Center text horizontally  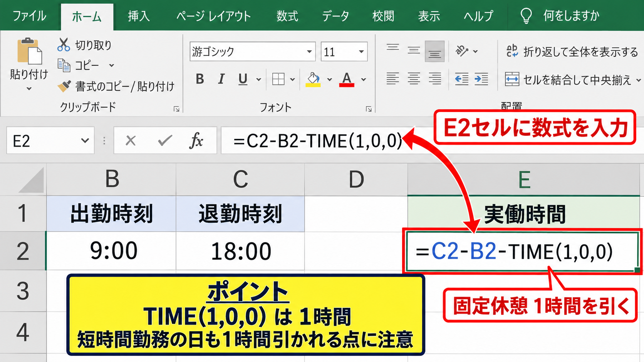414,79
